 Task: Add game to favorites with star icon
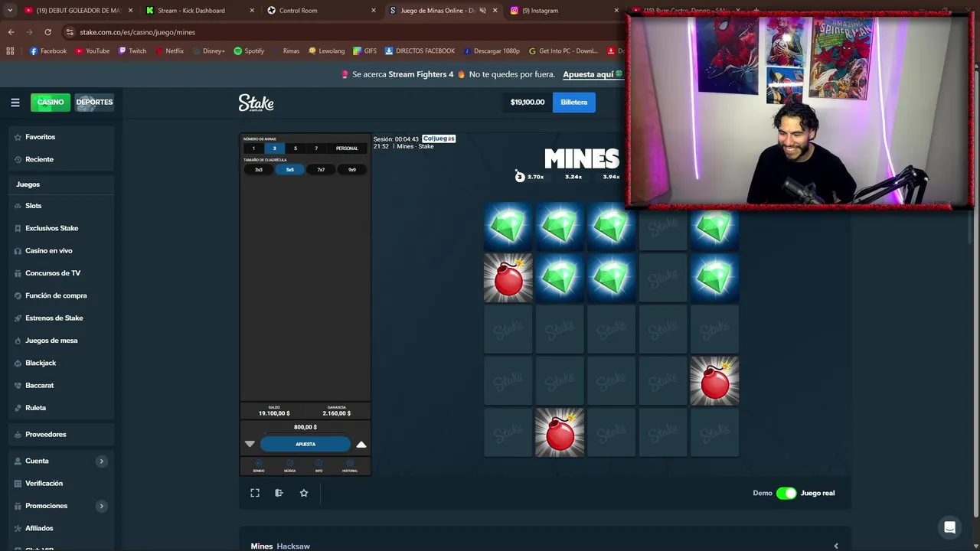pyautogui.click(x=304, y=493)
